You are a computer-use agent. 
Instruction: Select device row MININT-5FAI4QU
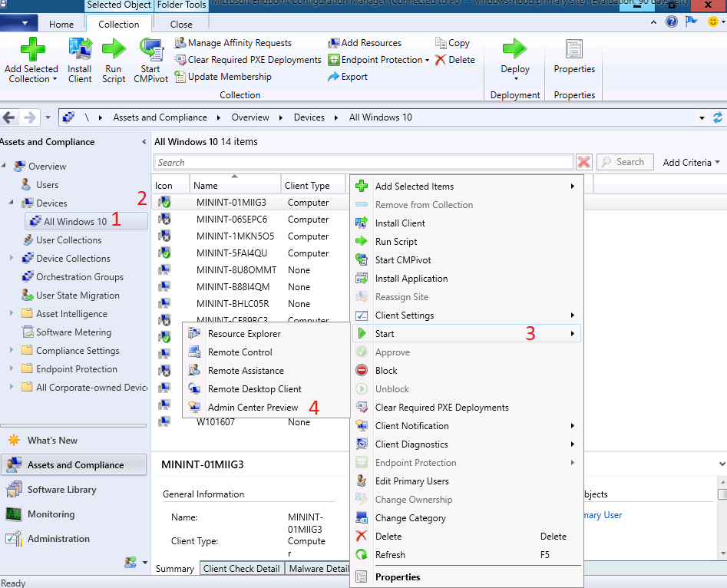point(250,253)
